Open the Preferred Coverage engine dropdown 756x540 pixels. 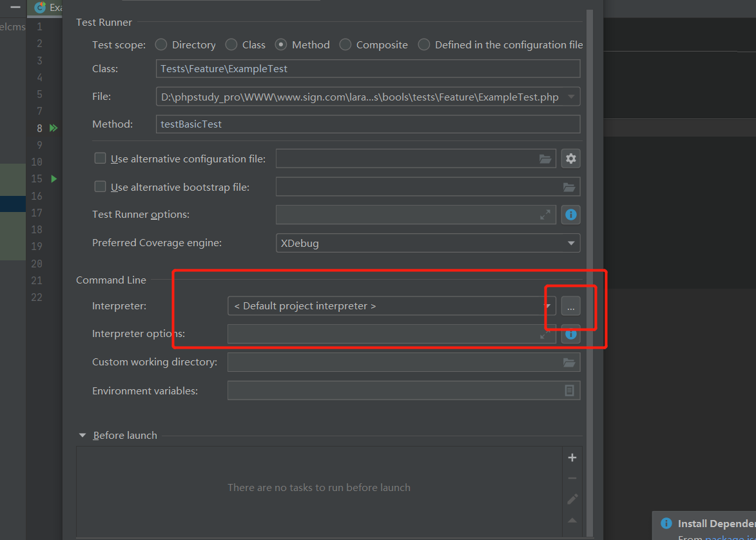[571, 243]
